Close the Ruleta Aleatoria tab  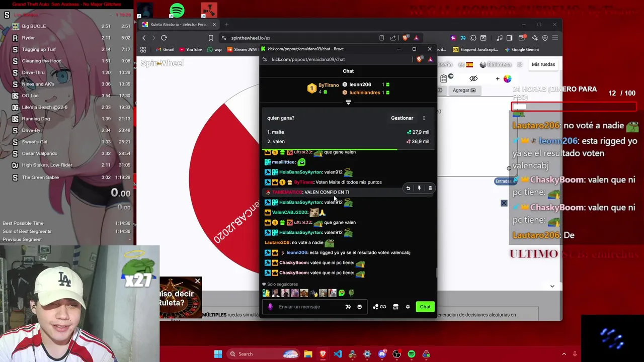214,24
